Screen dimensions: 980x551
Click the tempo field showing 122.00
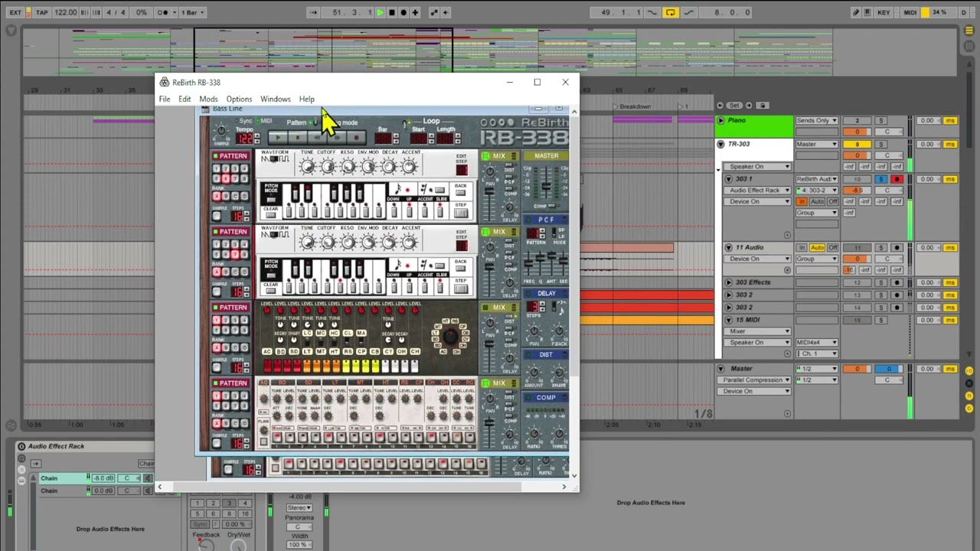click(x=66, y=12)
